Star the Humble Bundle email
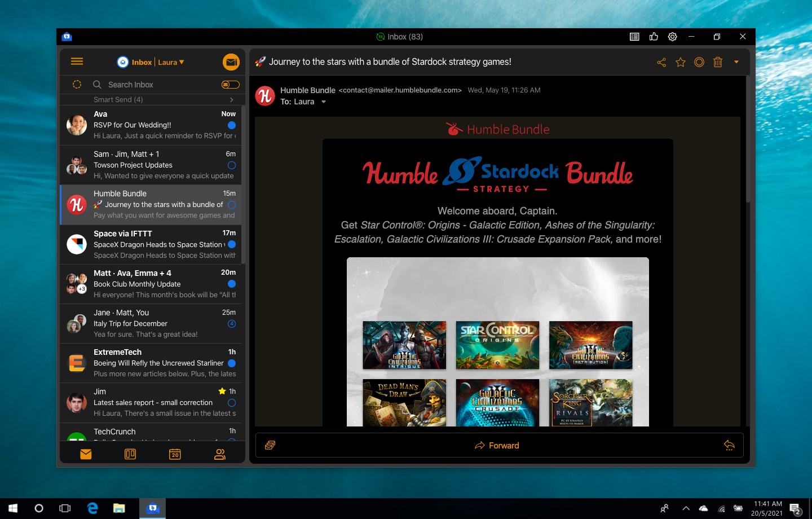812x519 pixels. pyautogui.click(x=681, y=62)
